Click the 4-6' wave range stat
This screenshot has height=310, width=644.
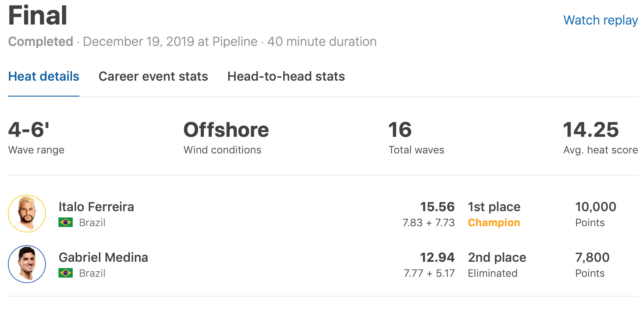click(29, 130)
